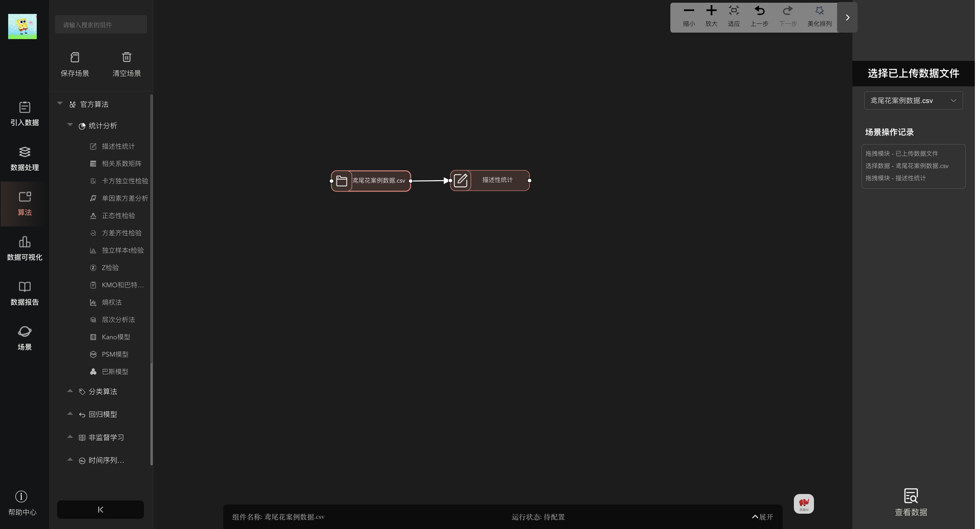Select 层次分析法 in the tree
The width and height of the screenshot is (980, 529).
point(119,320)
